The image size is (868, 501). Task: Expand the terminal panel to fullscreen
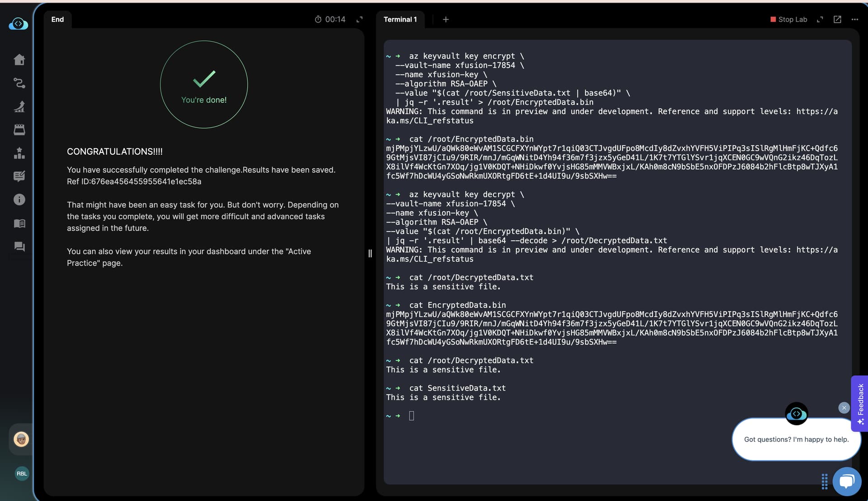[820, 19]
